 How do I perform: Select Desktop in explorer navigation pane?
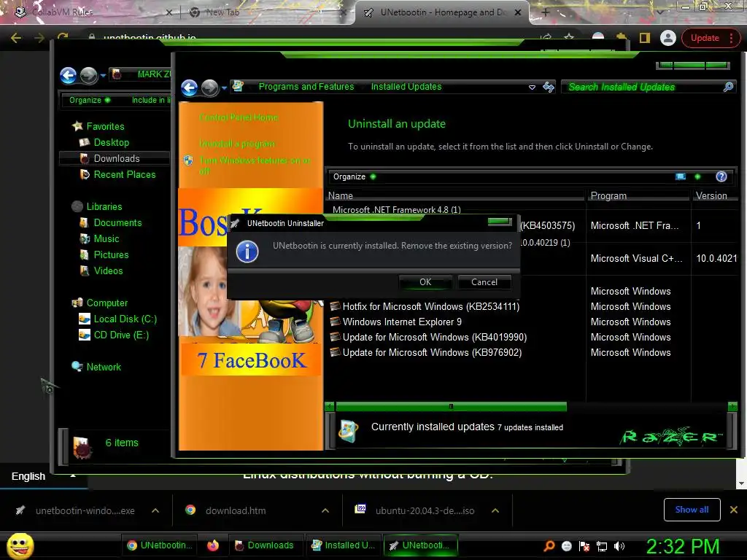click(x=104, y=142)
